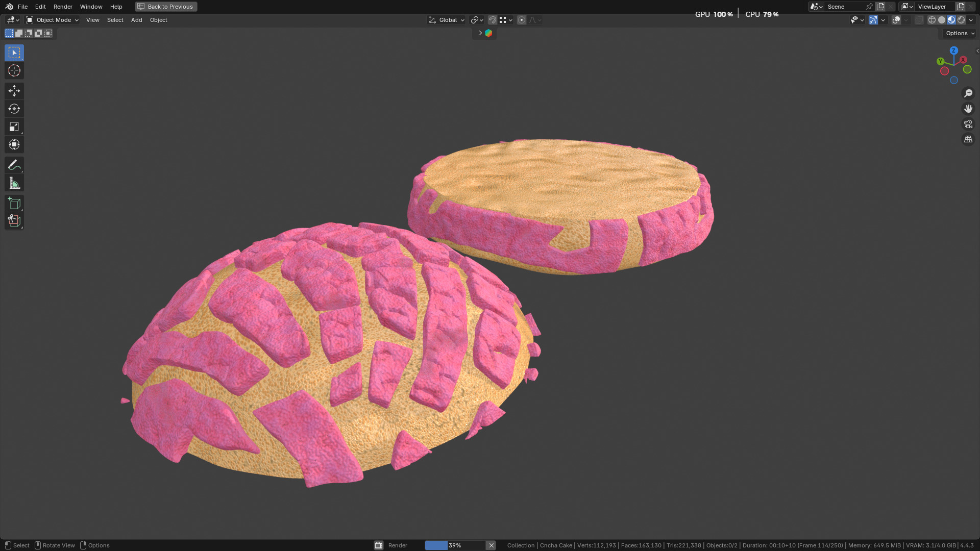Switch perspective/orthographic grid icon
This screenshot has width=980, height=551.
(x=968, y=139)
